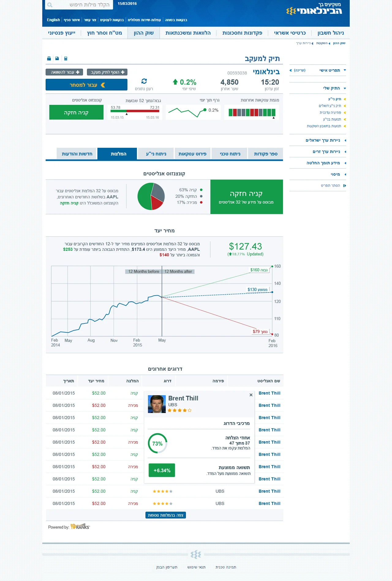Open deposits and savings main menu
This screenshot has height=581, width=392.
(x=242, y=33)
